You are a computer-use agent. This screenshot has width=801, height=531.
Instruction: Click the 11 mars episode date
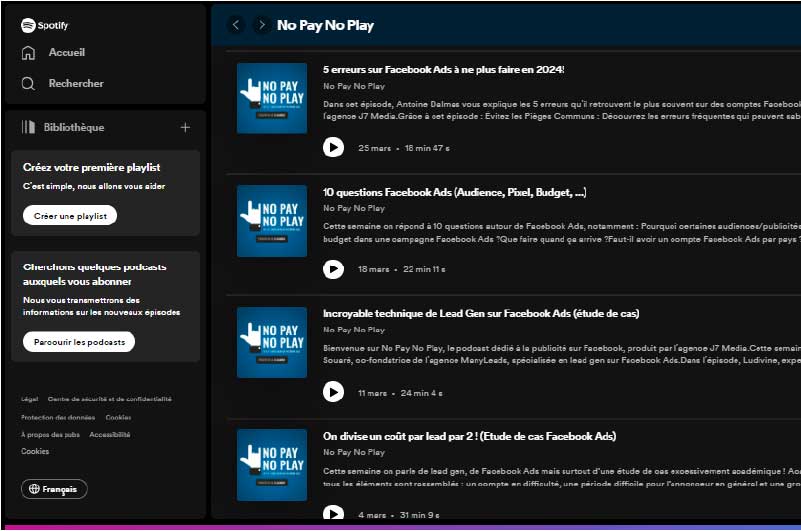tap(372, 393)
